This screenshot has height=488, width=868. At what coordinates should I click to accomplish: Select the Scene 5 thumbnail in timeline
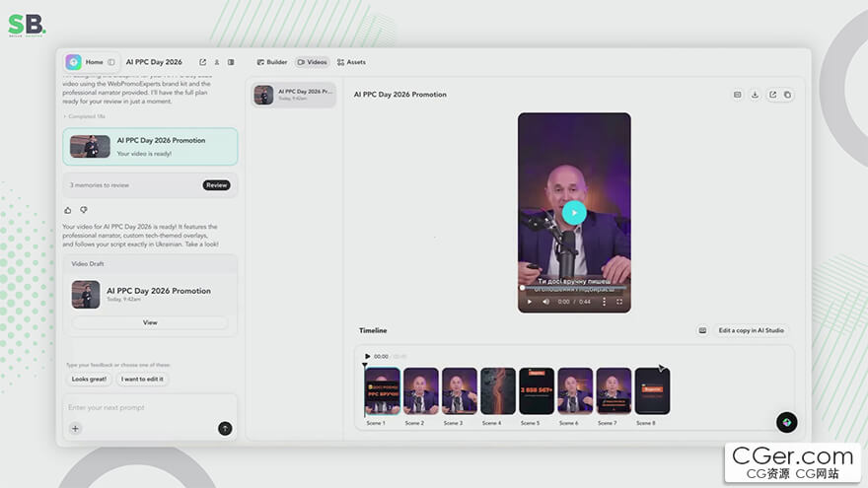(x=537, y=391)
